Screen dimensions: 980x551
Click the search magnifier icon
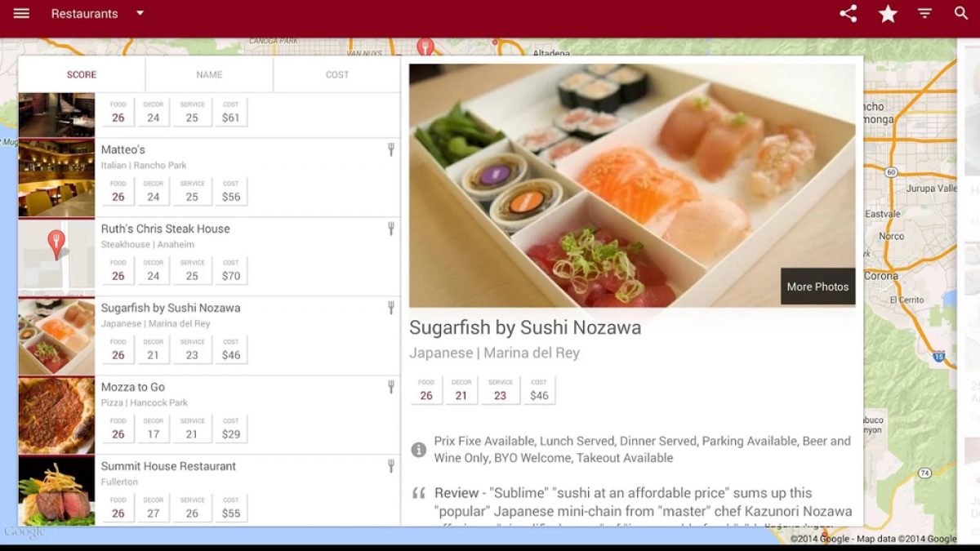pyautogui.click(x=961, y=14)
